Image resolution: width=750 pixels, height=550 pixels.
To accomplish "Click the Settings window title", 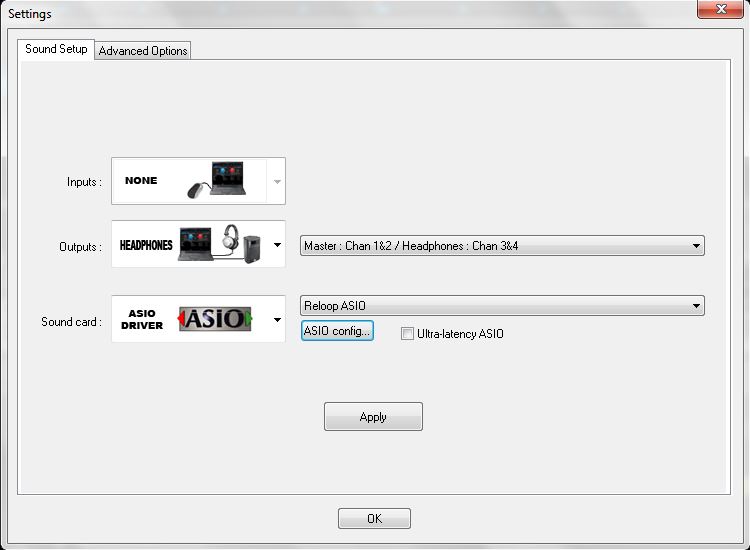I will [30, 14].
